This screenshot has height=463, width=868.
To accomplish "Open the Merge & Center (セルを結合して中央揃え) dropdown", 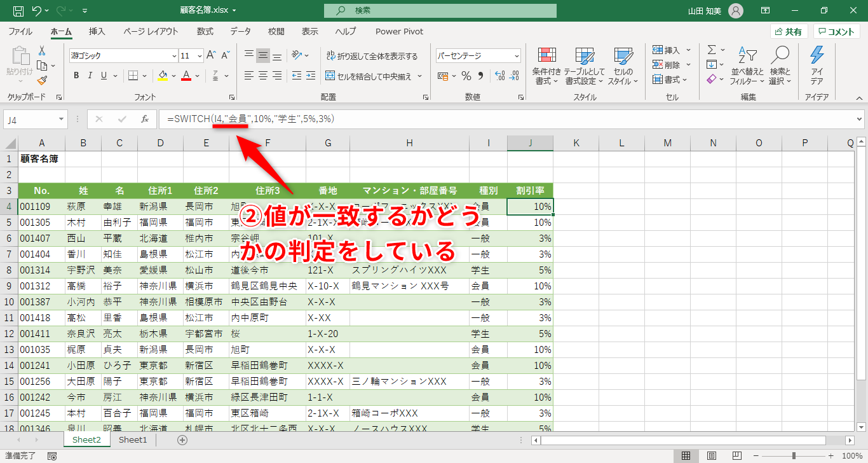I will 419,76.
